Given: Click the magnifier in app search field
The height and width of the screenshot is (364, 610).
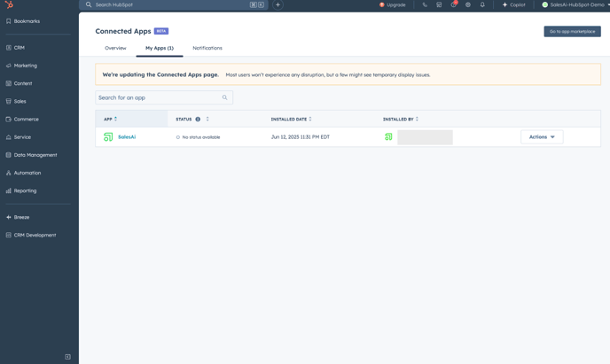Looking at the screenshot, I should coord(225,97).
